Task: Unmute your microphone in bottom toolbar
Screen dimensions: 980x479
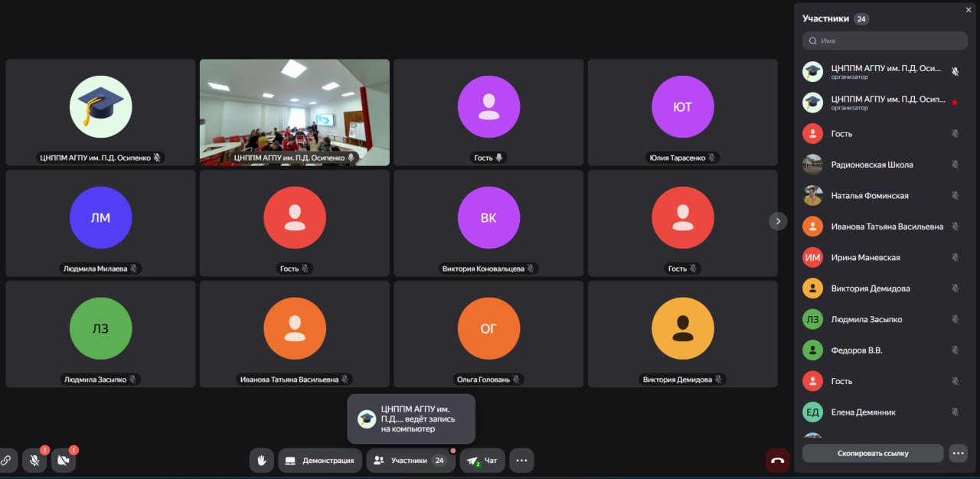Action: point(34,461)
